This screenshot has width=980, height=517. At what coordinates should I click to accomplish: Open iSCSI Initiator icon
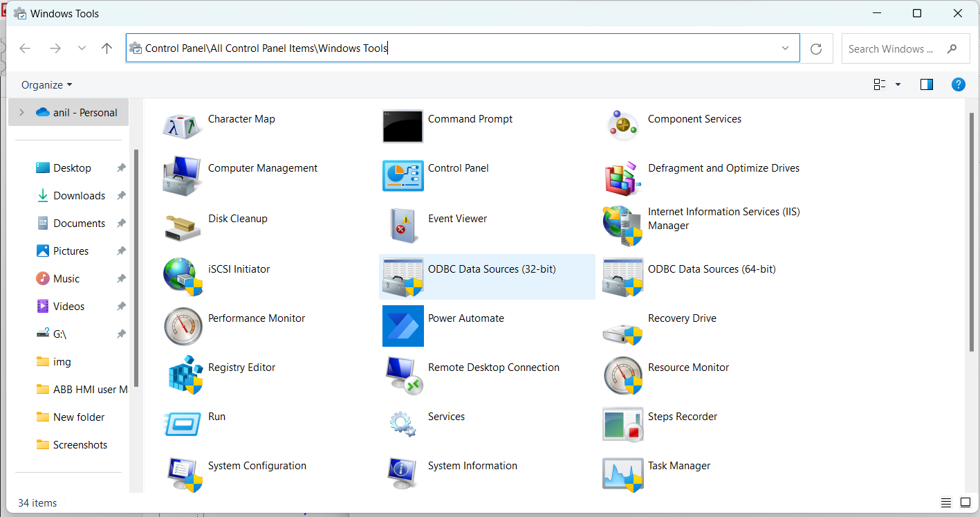[183, 276]
